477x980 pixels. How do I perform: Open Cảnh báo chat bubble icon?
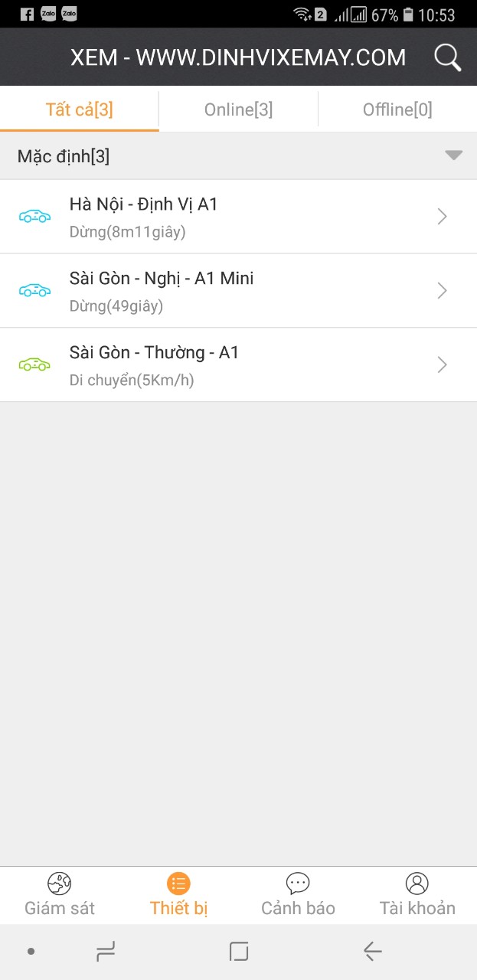(x=298, y=884)
